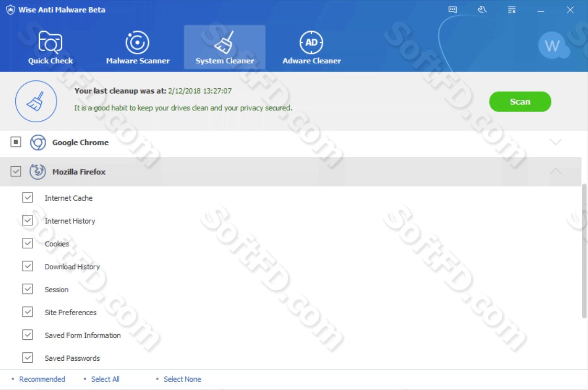Click the Google Chrome browser icon
588x390 pixels.
click(x=38, y=142)
